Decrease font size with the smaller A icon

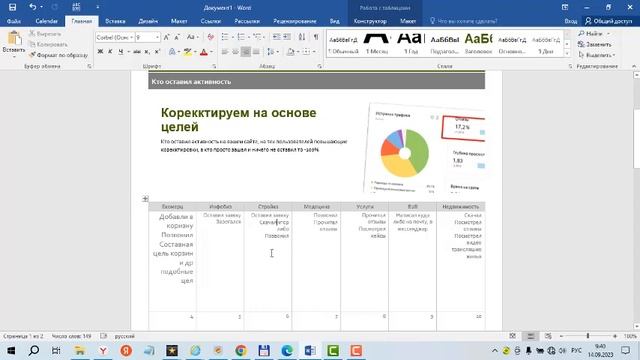tap(177, 37)
